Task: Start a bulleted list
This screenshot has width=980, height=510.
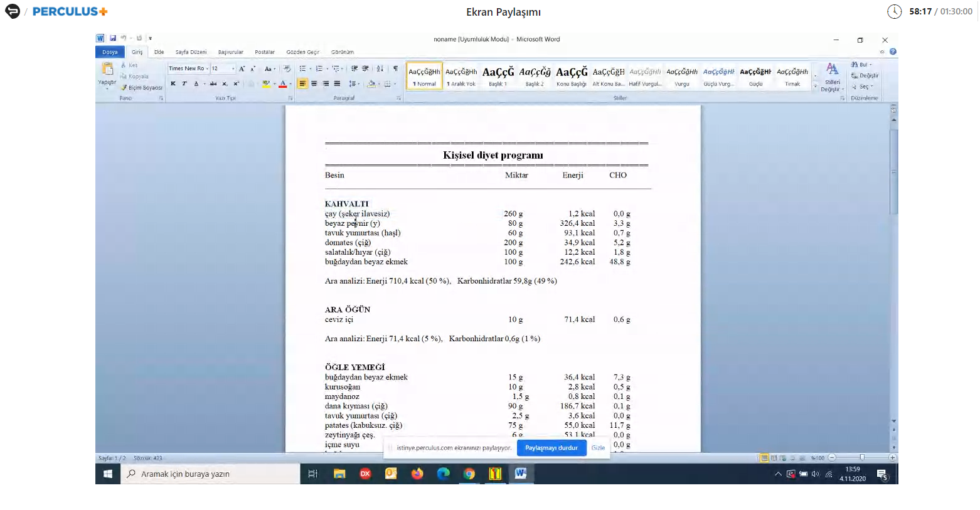Action: click(x=302, y=69)
